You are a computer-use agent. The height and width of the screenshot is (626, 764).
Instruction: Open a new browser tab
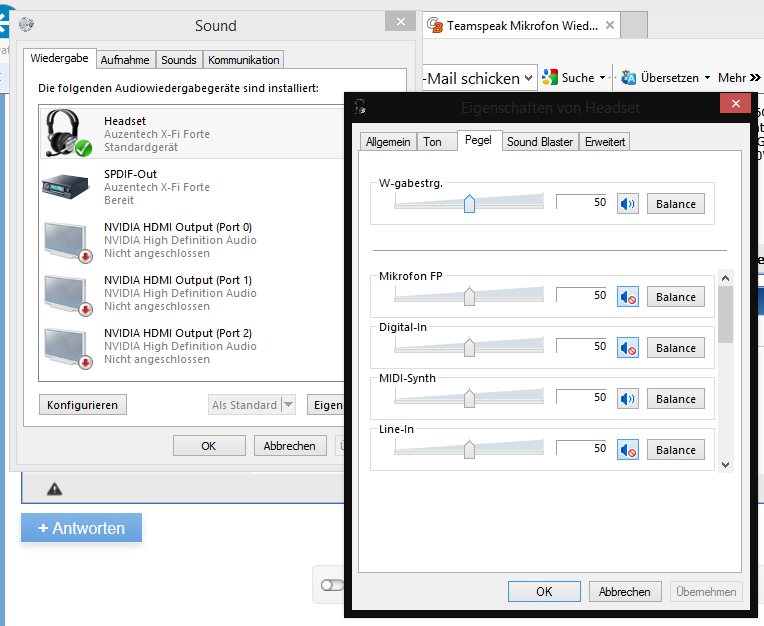point(634,25)
